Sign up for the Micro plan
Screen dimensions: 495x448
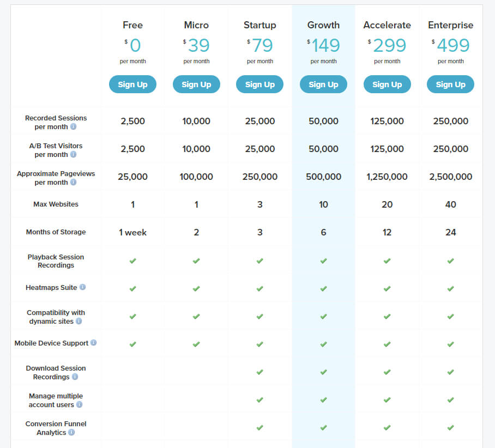(x=196, y=84)
